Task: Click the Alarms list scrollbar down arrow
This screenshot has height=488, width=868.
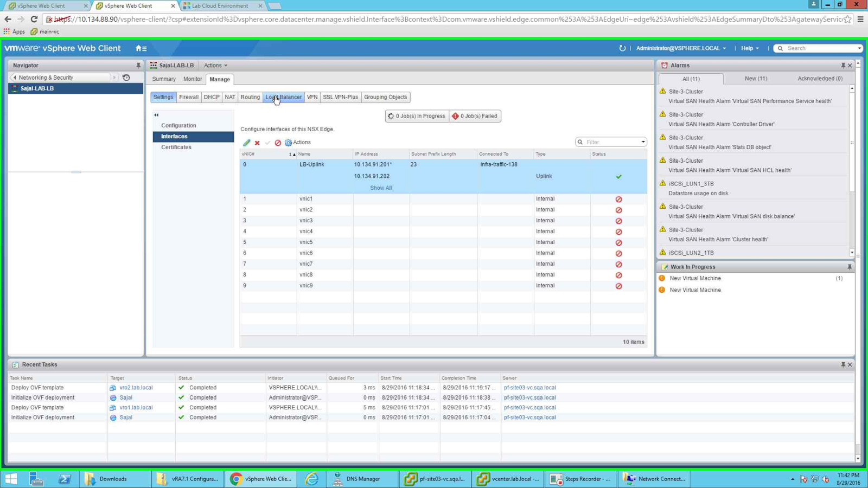Action: pos(852,253)
